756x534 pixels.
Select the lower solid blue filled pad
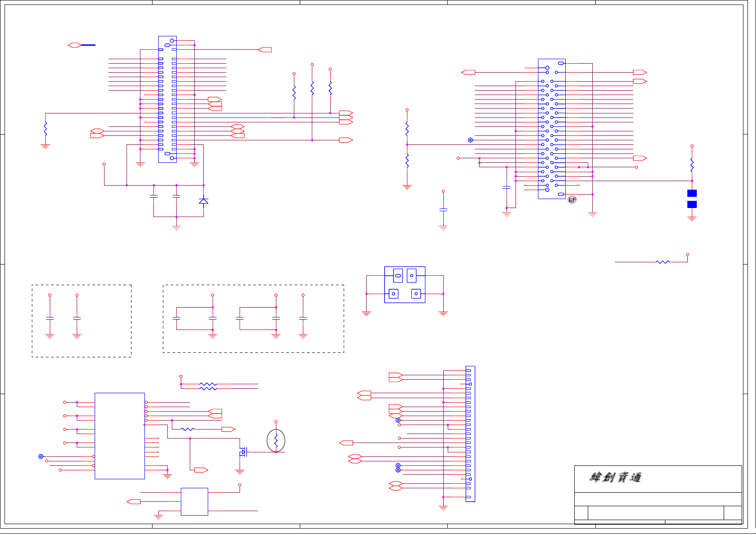pos(692,204)
